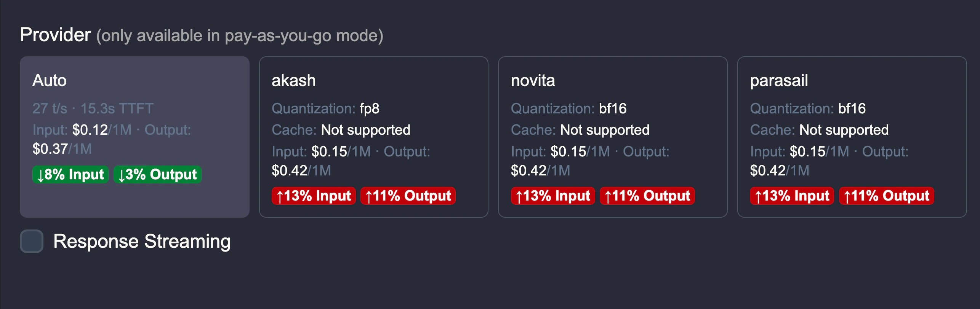Click akash's ↑11% Output badge
The height and width of the screenshot is (309, 980).
click(x=407, y=196)
